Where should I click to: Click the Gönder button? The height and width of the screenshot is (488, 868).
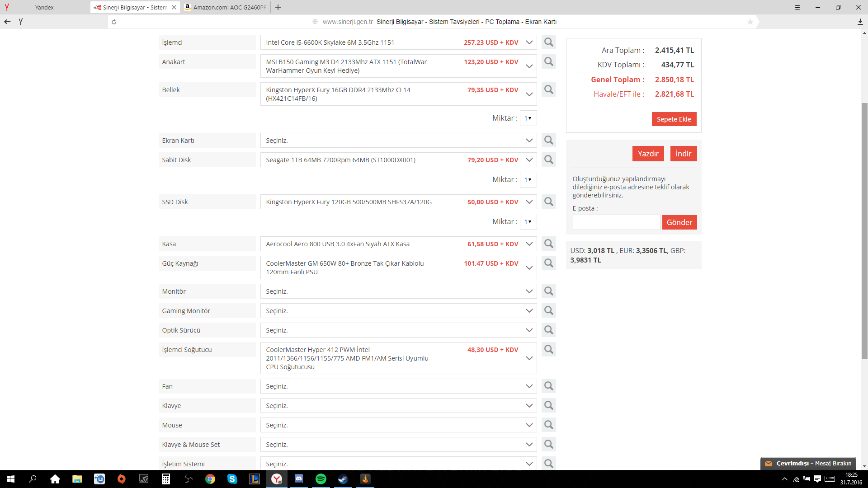(x=679, y=222)
